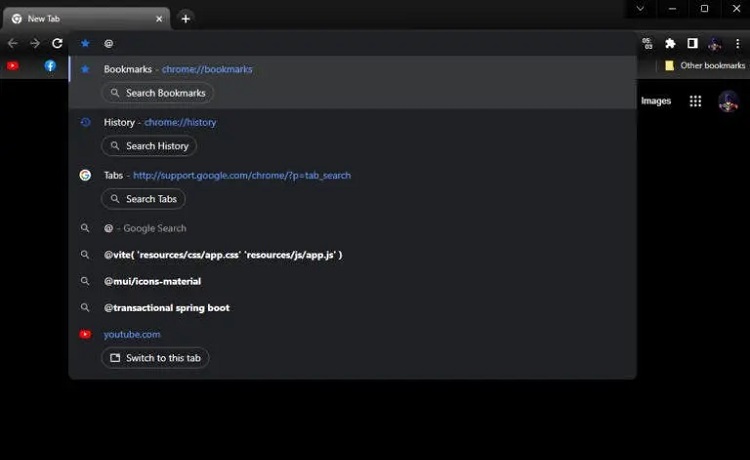Select the Tabs suggestion row

353,188
